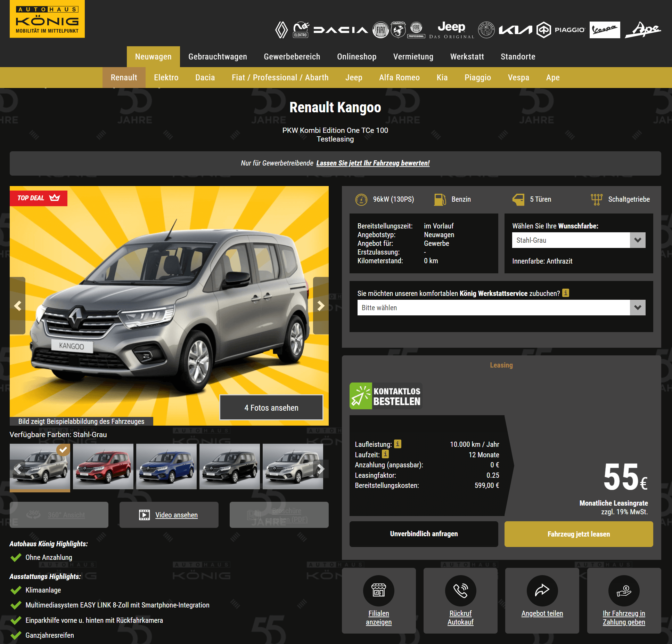Open the Laufleistung info icon
672x644 pixels.
point(398,444)
